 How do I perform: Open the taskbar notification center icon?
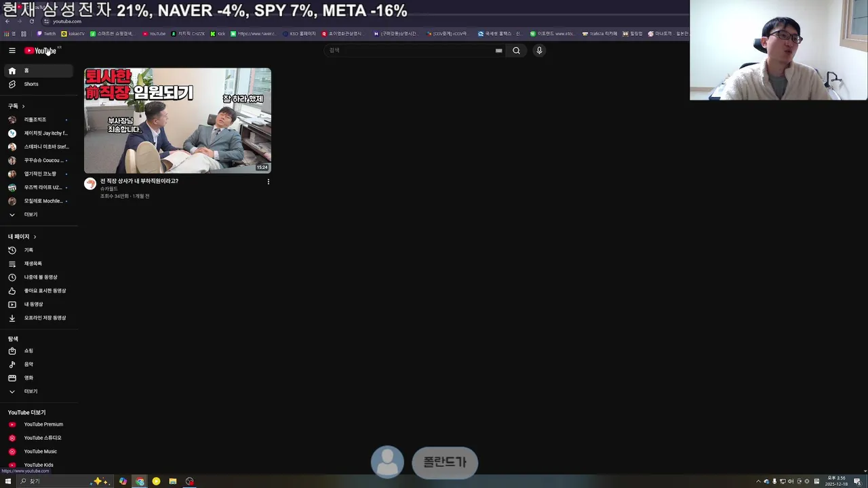click(x=857, y=481)
